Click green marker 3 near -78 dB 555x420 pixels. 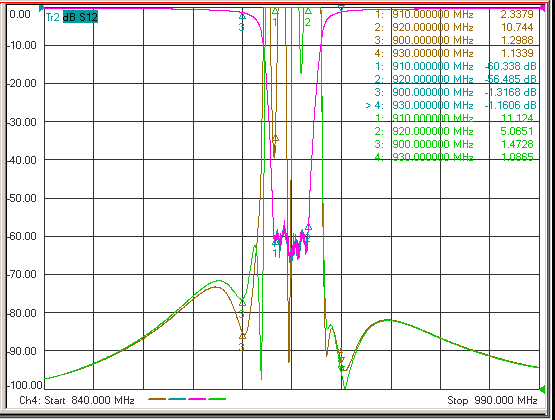(242, 303)
